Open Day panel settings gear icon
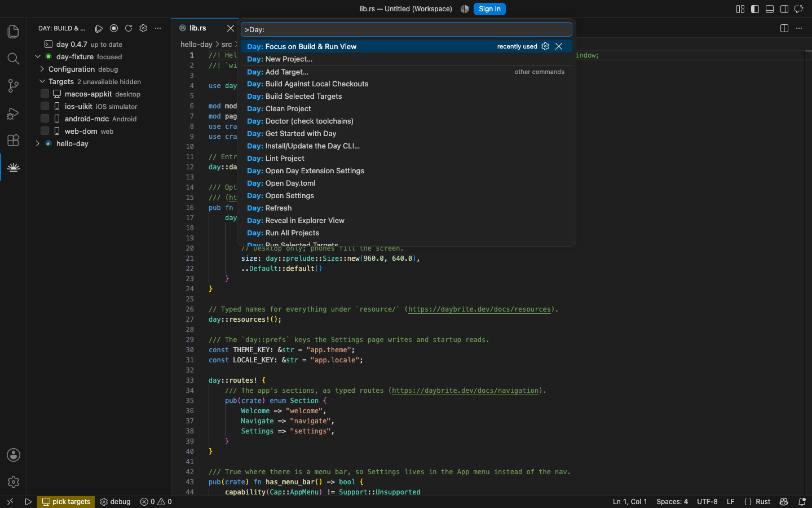This screenshot has height=508, width=812. (143, 28)
